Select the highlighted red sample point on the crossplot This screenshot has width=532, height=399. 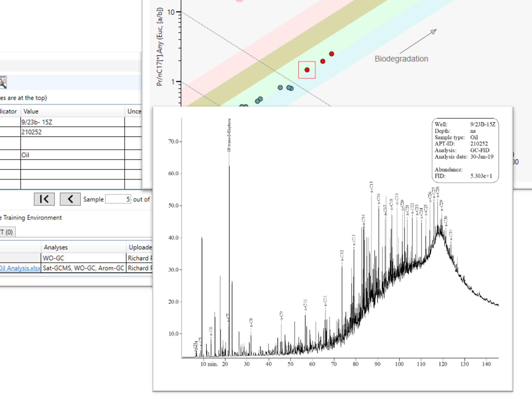[307, 70]
